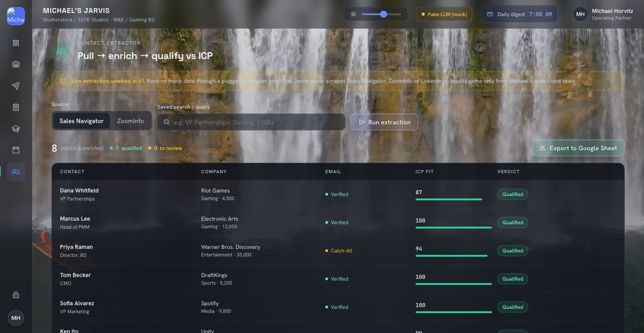Select the Dana Whitfield contact name
The height and width of the screenshot is (333, 644).
click(79, 191)
